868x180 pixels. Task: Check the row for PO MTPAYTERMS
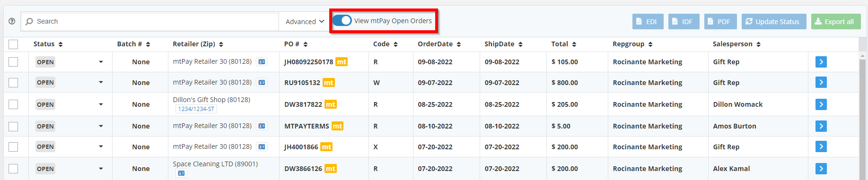(x=13, y=126)
